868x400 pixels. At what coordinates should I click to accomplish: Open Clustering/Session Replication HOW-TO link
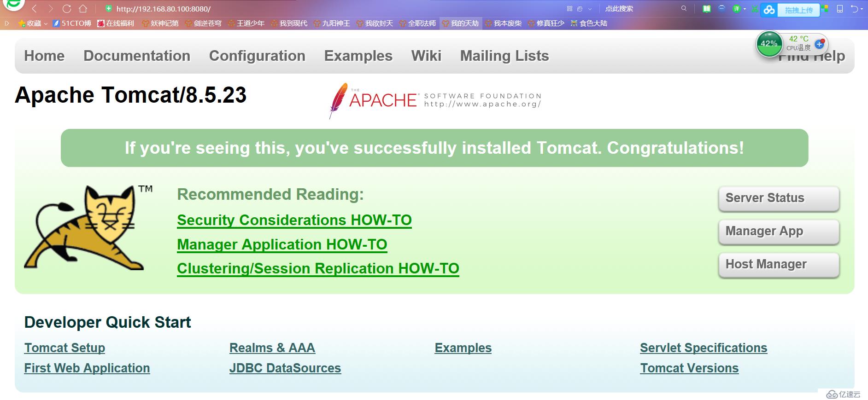point(318,268)
